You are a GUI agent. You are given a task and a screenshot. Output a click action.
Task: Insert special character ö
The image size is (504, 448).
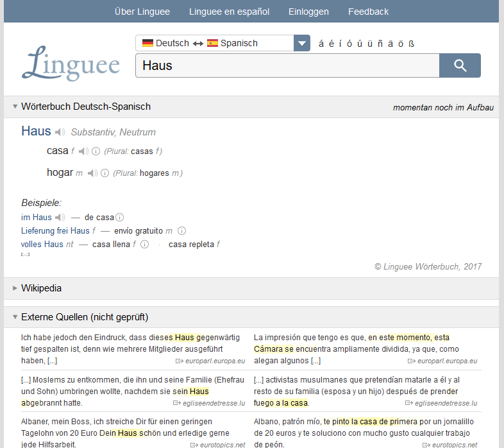point(401,44)
